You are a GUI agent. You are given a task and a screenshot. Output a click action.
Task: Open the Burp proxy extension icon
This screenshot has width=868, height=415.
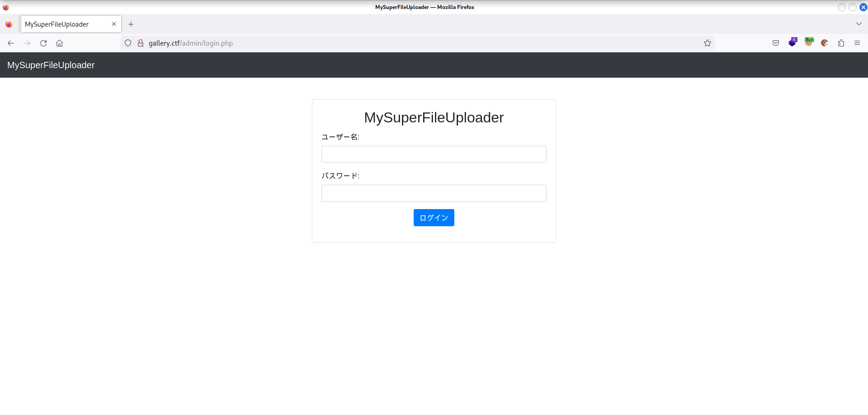point(809,42)
